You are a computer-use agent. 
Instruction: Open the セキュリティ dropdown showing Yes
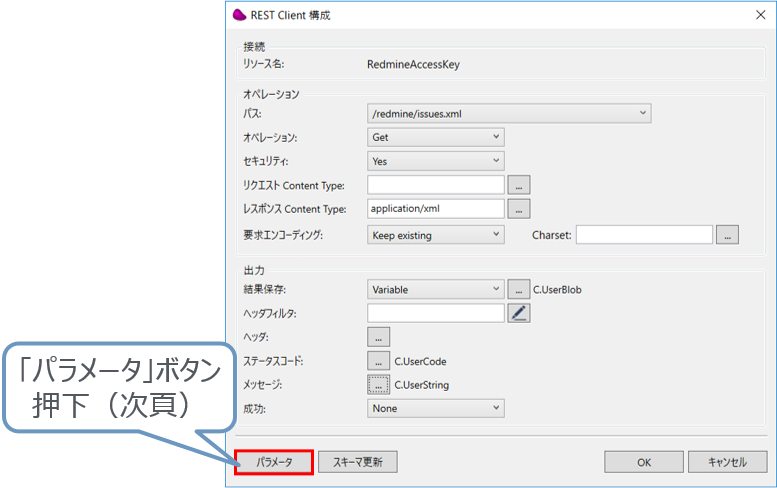436,161
